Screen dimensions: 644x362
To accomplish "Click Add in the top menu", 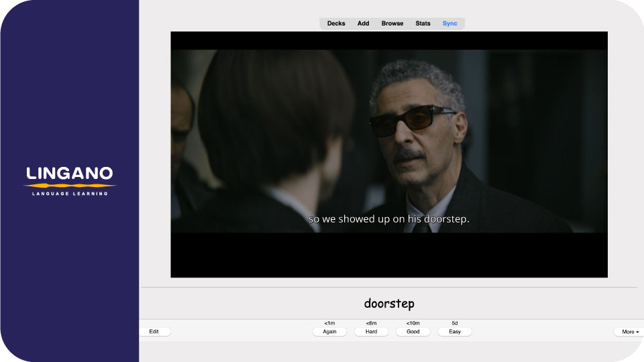I will (x=363, y=23).
